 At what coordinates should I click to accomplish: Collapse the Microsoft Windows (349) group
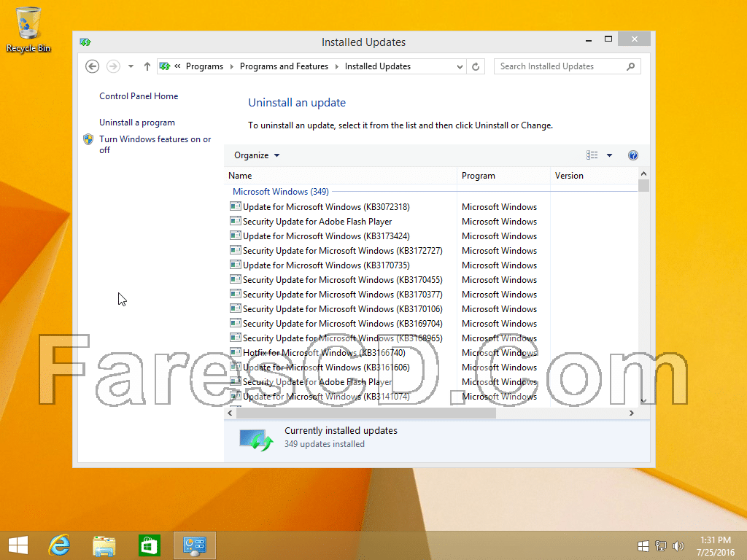(x=281, y=192)
